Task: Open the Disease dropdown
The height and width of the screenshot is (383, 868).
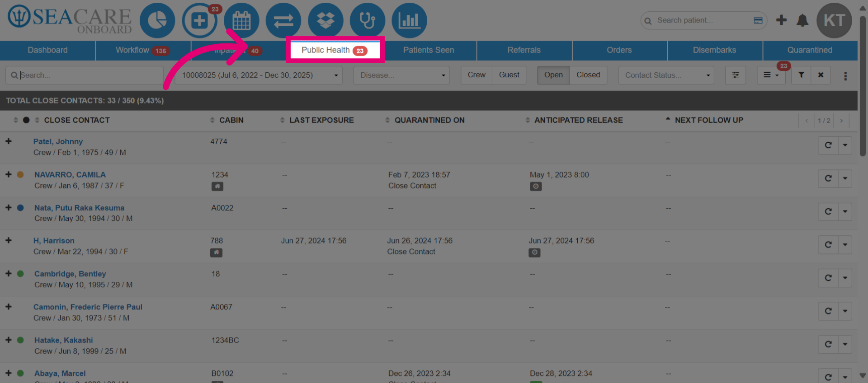Action: [402, 75]
